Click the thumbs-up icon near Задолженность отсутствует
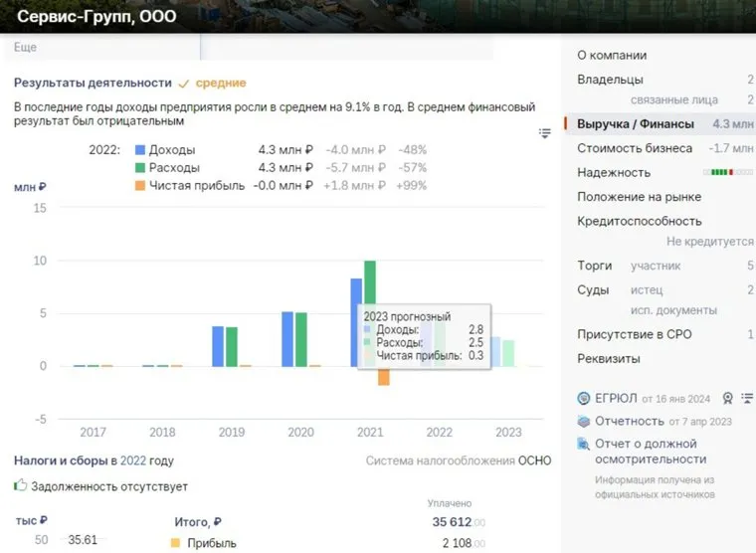756x553 pixels. 21,486
